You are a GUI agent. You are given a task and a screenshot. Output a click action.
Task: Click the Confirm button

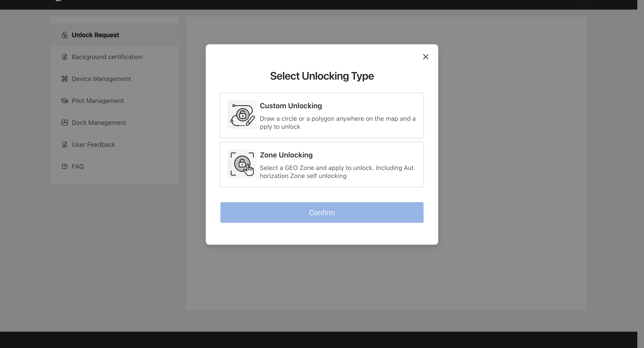coord(322,212)
